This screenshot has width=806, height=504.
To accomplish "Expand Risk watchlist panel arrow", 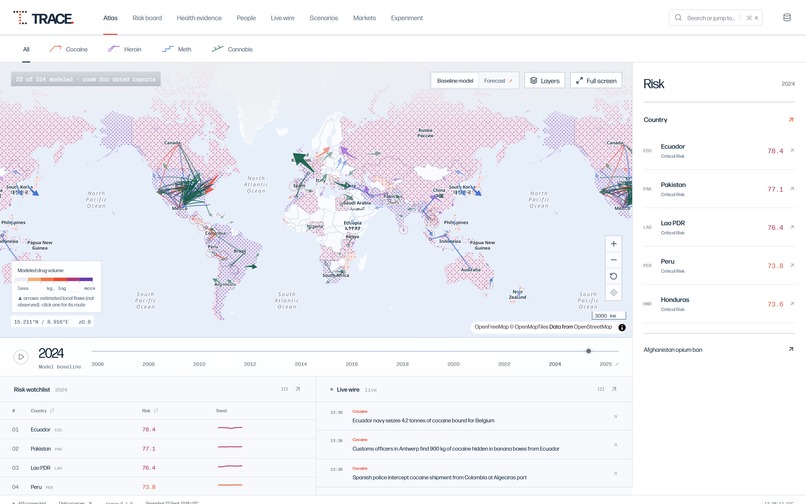I will (298, 389).
